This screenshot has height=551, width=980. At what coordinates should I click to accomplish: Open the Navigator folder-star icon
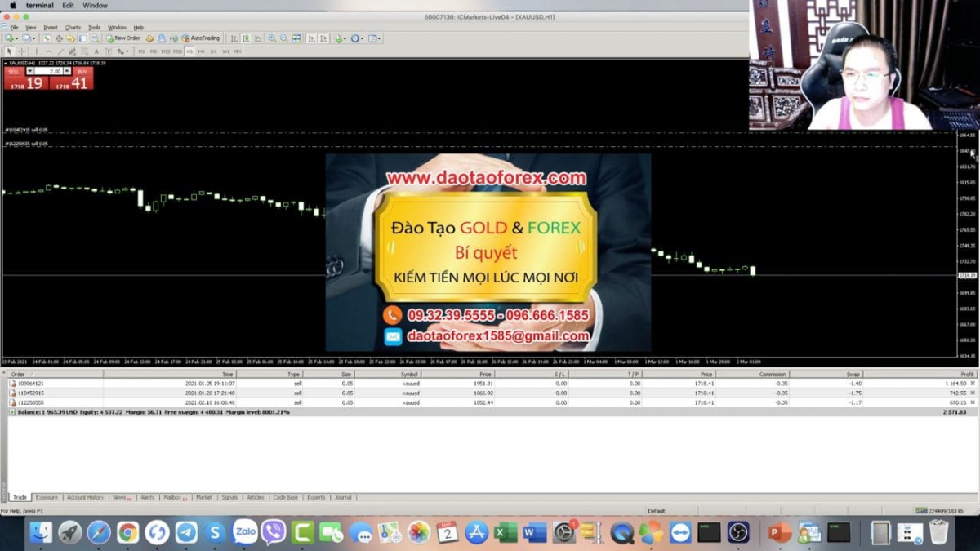coord(70,38)
